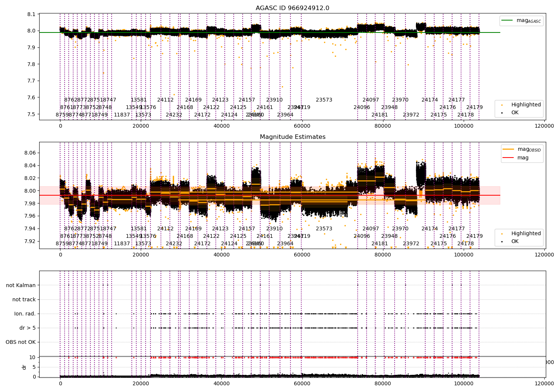Click obsid label 24181 in Magnitude Estimates plot
Screen dimensions: 560x392
coord(380,244)
